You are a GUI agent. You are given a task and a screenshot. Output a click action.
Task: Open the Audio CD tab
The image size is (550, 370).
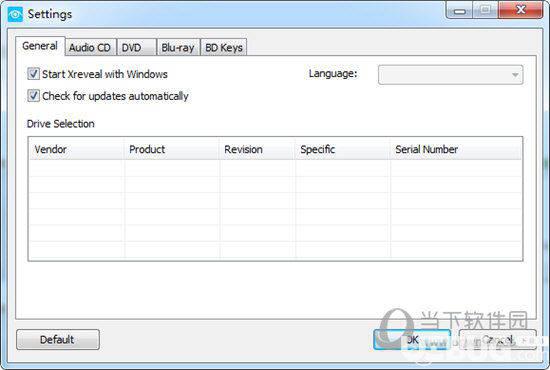[90, 47]
